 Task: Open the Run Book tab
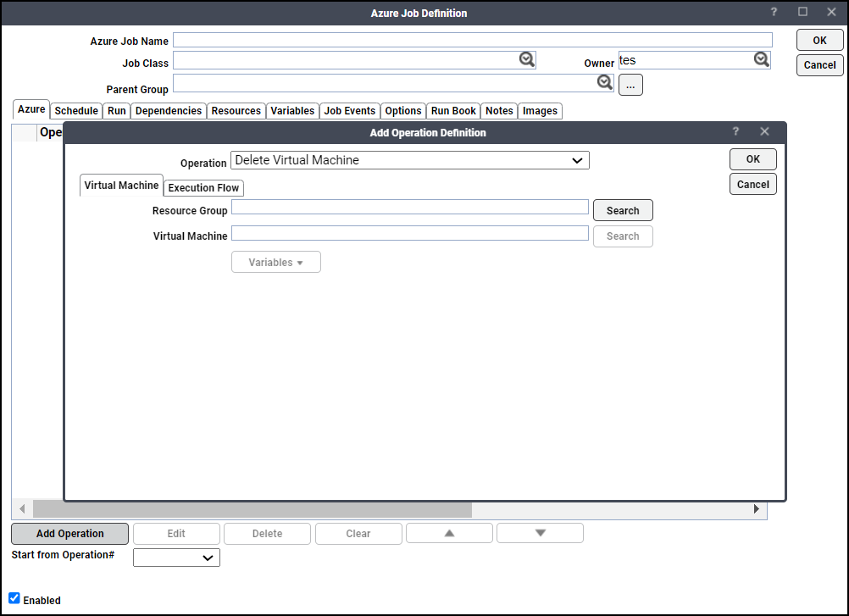click(453, 111)
